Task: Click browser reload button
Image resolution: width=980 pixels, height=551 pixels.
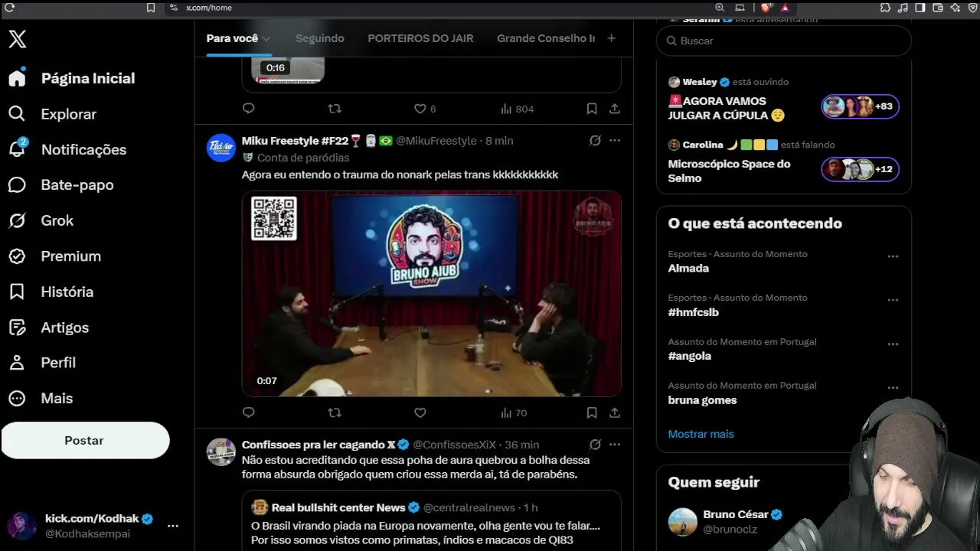Action: coord(9,8)
